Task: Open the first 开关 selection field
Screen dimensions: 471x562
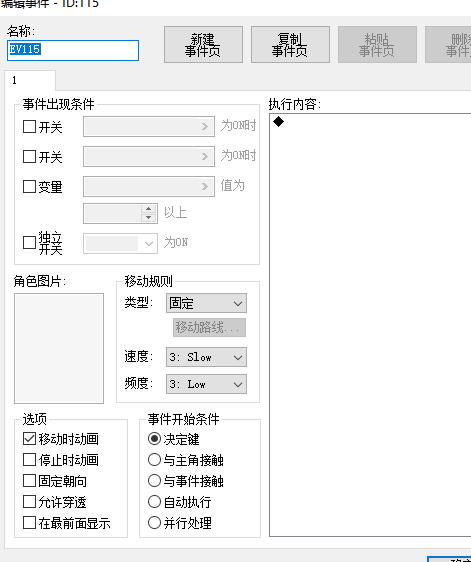Action: (149, 127)
